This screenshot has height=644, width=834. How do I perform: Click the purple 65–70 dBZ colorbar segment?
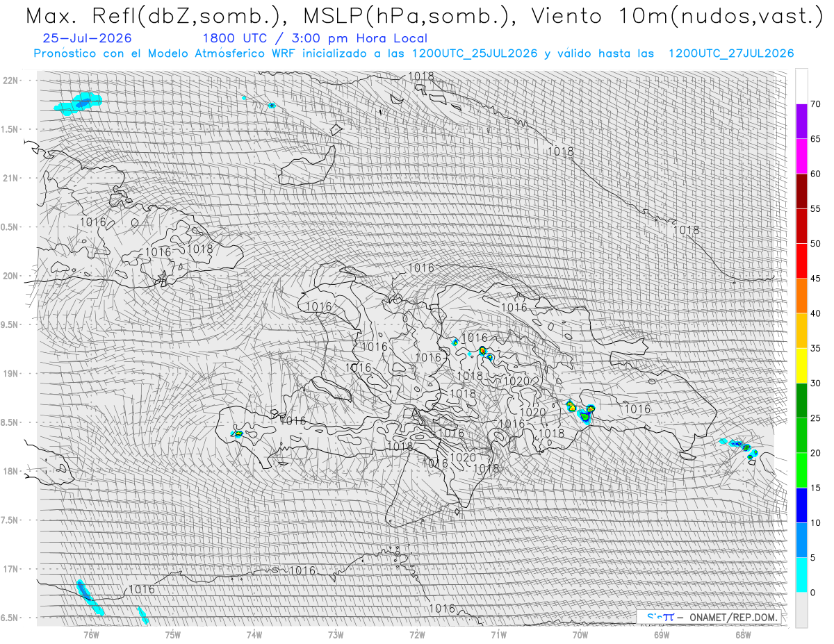click(x=801, y=122)
